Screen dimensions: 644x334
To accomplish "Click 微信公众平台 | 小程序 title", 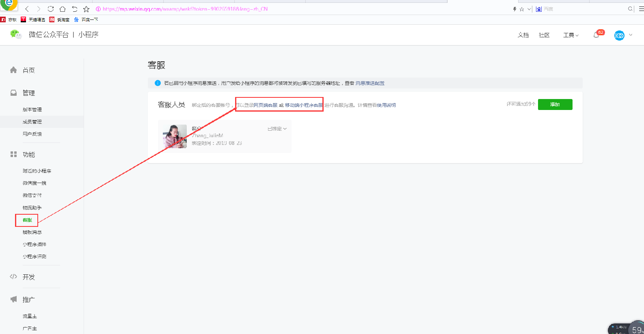I will tap(63, 35).
